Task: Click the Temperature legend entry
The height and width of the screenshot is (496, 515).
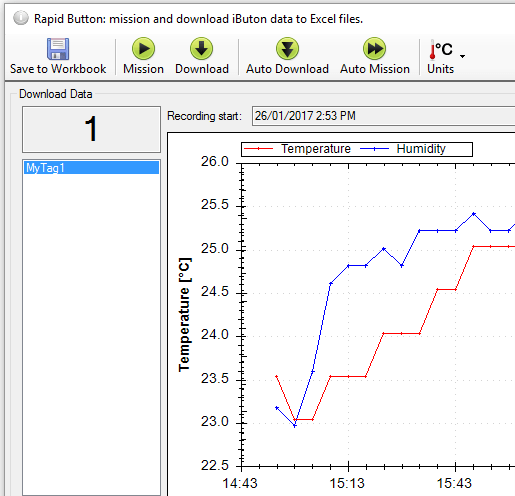Action: (297, 149)
